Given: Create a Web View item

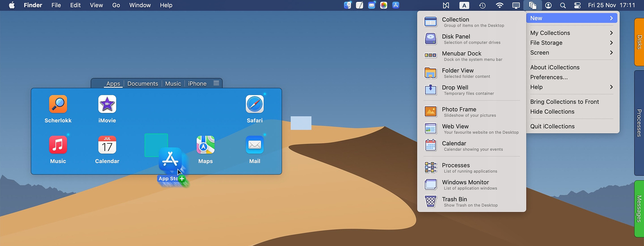Looking at the screenshot, I should coord(472,129).
